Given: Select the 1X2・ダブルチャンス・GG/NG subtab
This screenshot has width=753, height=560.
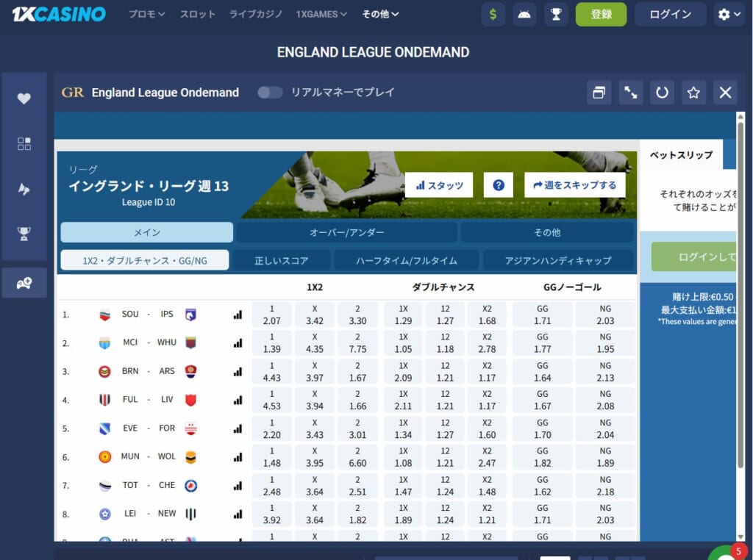Looking at the screenshot, I should [145, 260].
